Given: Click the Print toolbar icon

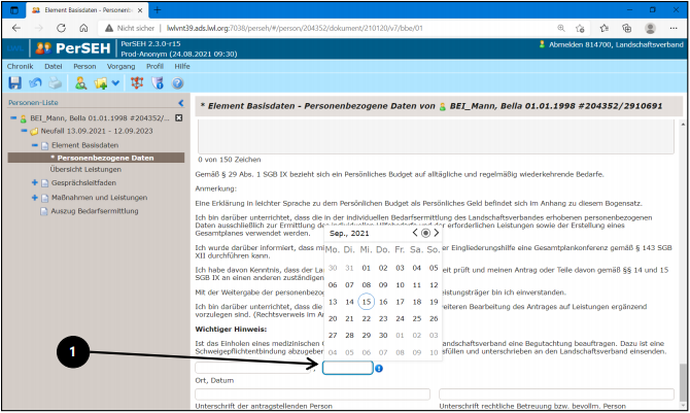Looking at the screenshot, I should tap(55, 83).
